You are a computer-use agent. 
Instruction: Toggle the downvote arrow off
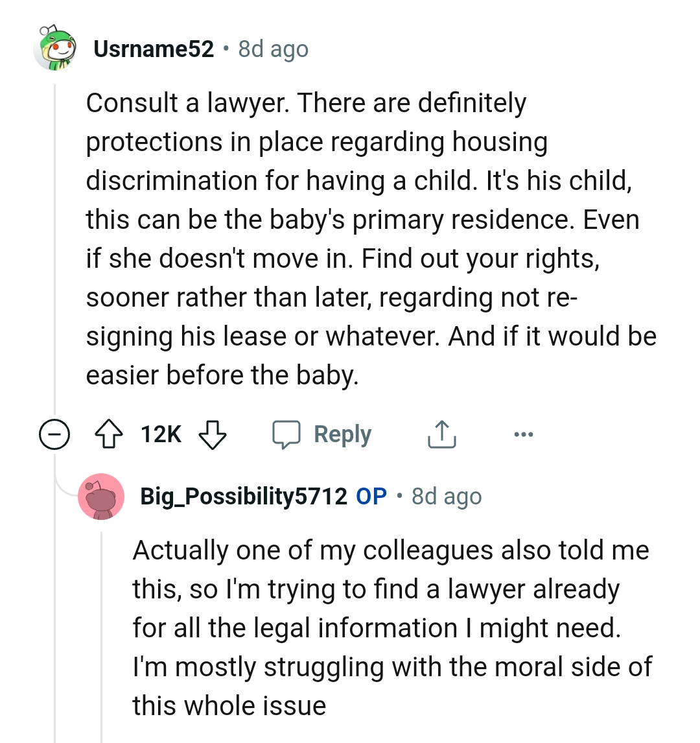(x=214, y=434)
